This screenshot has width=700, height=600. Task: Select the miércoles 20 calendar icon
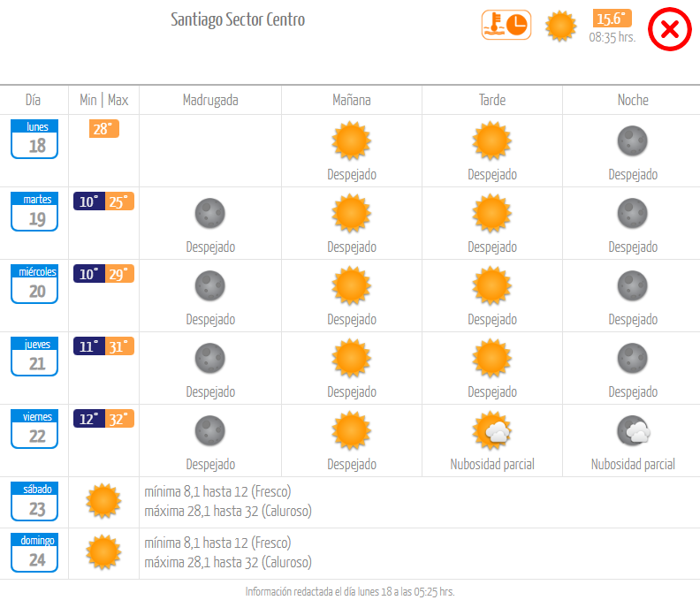[x=34, y=284]
